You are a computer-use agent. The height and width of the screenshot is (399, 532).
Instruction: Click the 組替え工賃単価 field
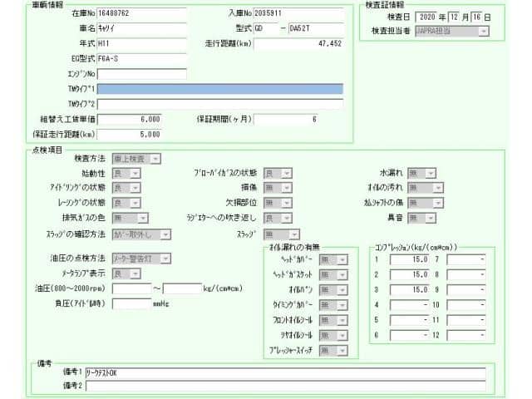[130, 120]
